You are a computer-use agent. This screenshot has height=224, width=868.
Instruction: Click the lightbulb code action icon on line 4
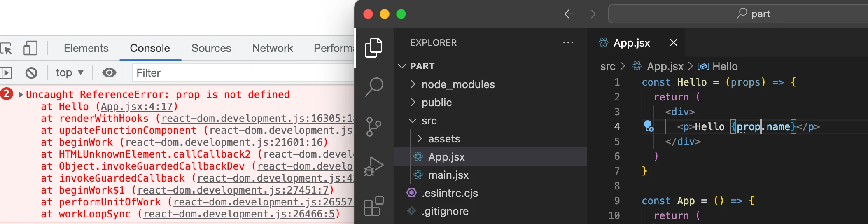pos(649,126)
